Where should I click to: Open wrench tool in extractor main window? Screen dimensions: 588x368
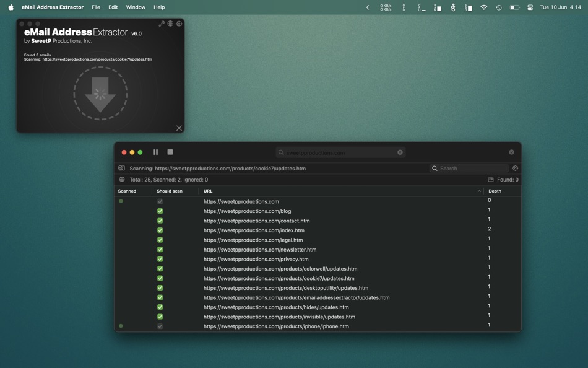pyautogui.click(x=162, y=24)
